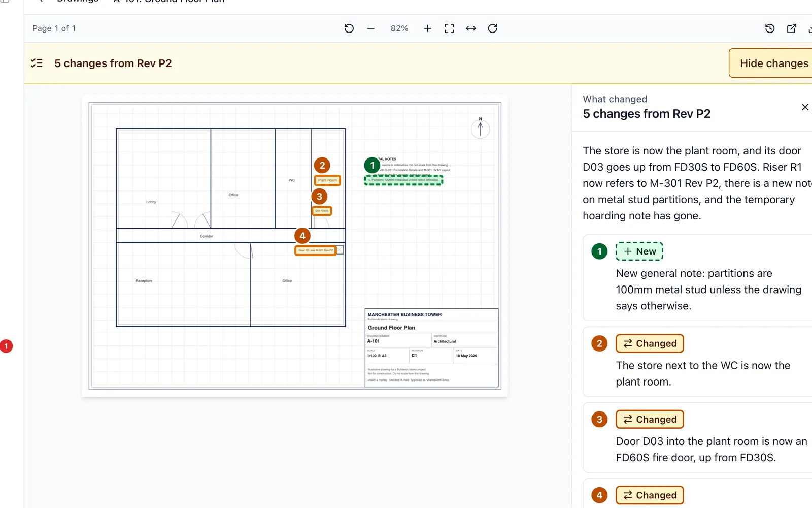The image size is (812, 508).
Task: Close the What changed panel
Action: click(x=805, y=107)
